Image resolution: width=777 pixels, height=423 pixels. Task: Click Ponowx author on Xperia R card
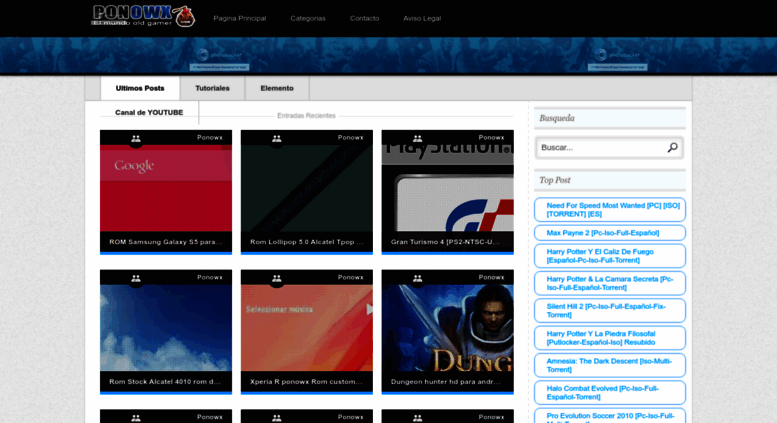pos(350,277)
